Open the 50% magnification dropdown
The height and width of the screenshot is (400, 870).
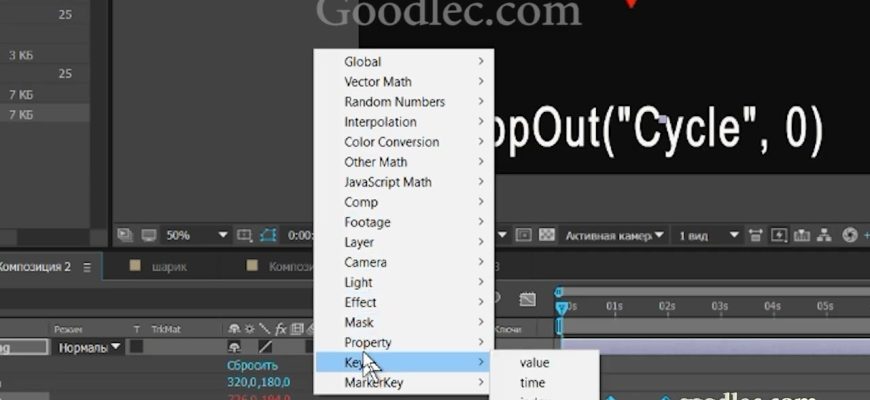[197, 235]
